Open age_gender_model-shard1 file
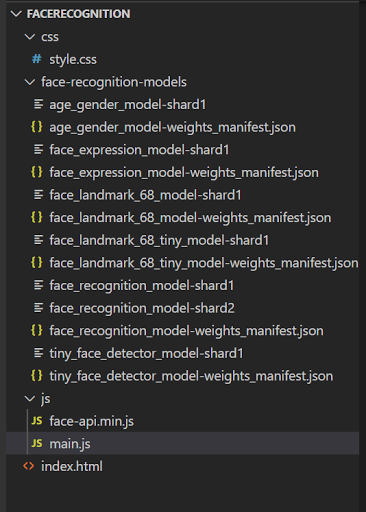The image size is (366, 512). [x=128, y=105]
